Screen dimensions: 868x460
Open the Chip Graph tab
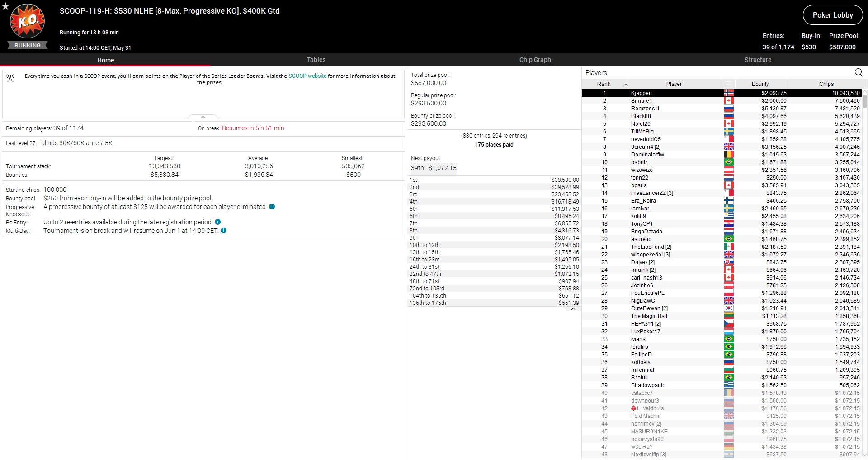click(535, 60)
